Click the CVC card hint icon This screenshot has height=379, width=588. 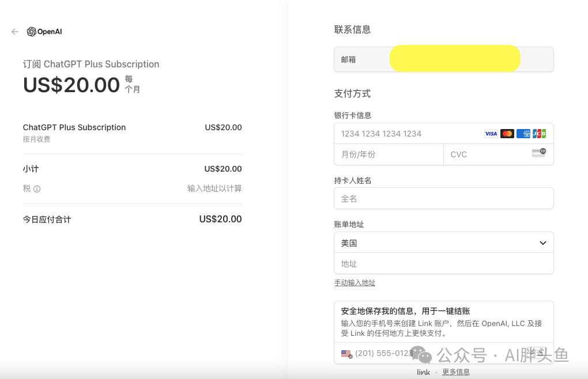538,153
